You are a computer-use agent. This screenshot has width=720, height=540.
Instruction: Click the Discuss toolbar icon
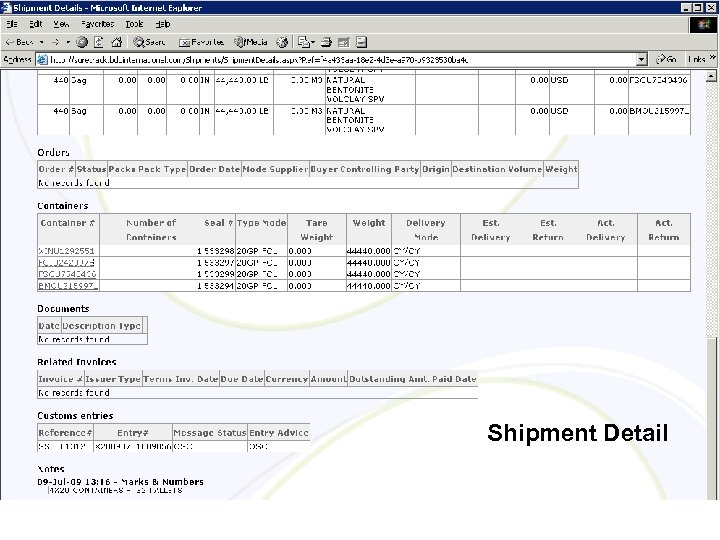point(361,42)
